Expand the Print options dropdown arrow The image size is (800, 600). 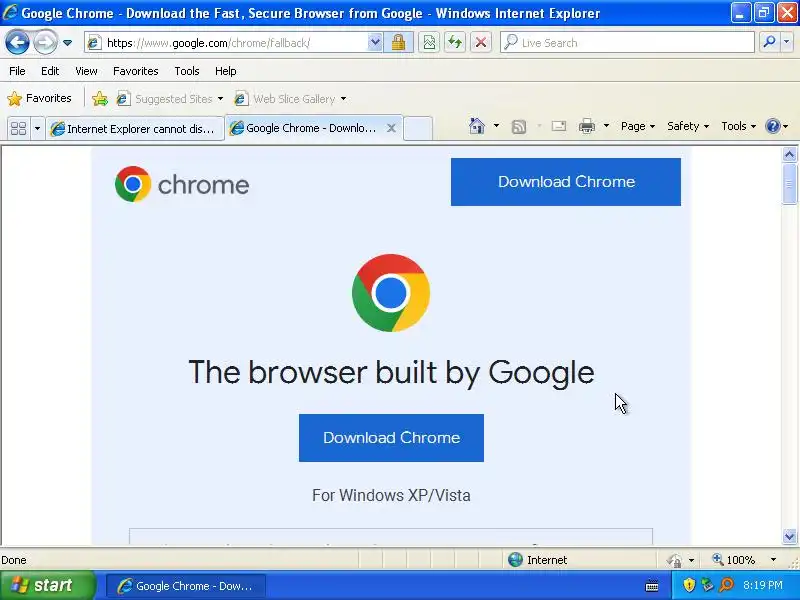[x=606, y=126]
